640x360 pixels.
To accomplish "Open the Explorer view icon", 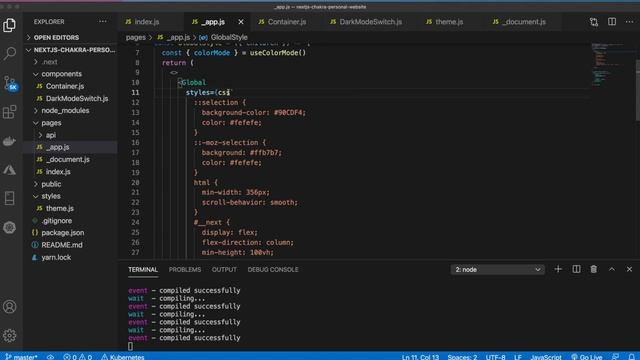I will point(9,25).
